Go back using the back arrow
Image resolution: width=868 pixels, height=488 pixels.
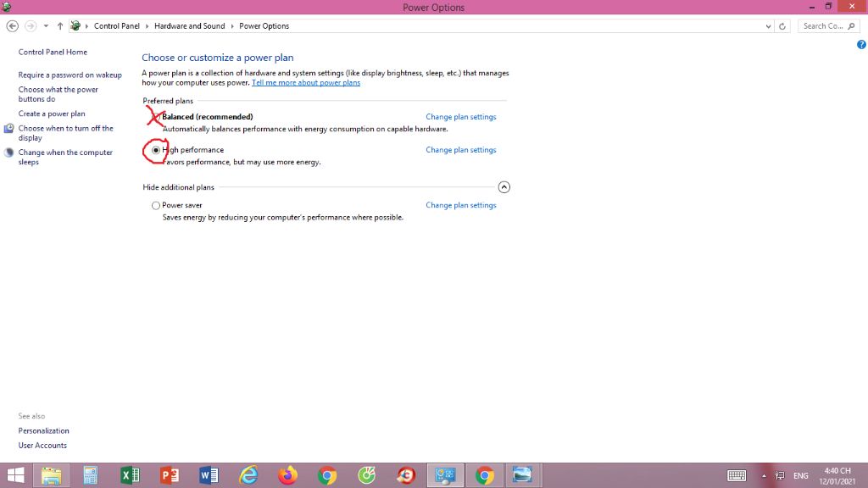[12, 26]
